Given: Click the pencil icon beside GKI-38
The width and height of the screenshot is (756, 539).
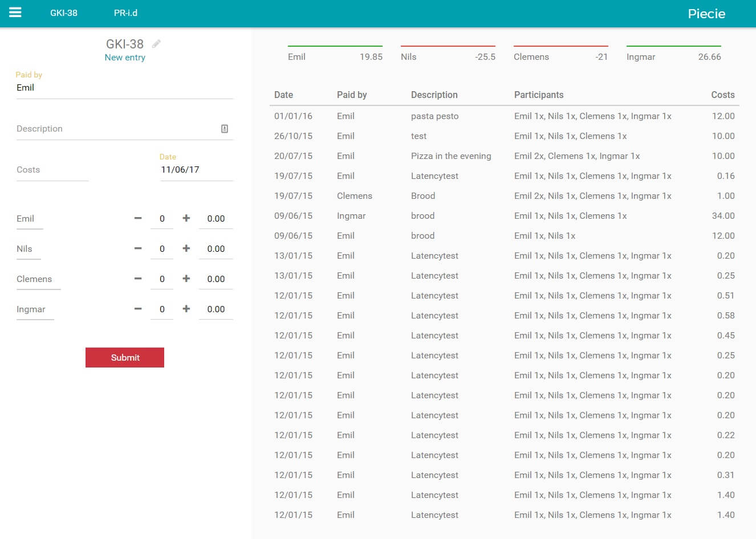Looking at the screenshot, I should [156, 44].
